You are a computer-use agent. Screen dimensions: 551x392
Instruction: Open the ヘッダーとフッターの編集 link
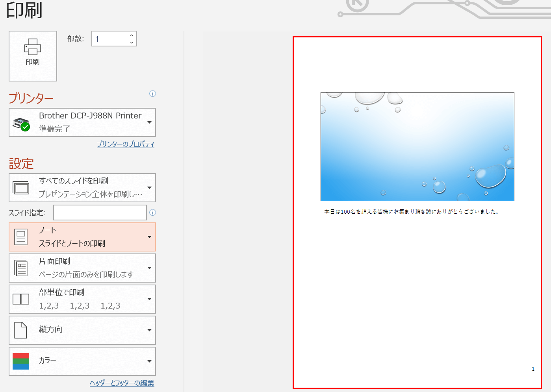122,383
